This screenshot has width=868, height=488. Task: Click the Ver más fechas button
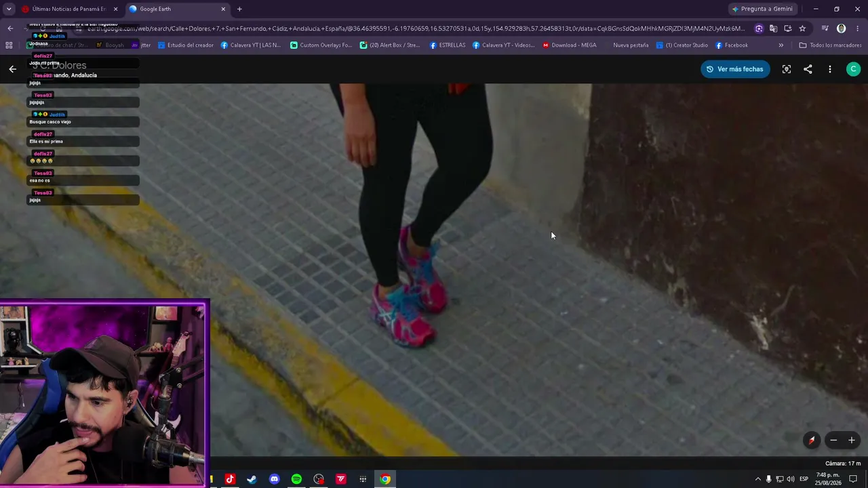coord(735,69)
